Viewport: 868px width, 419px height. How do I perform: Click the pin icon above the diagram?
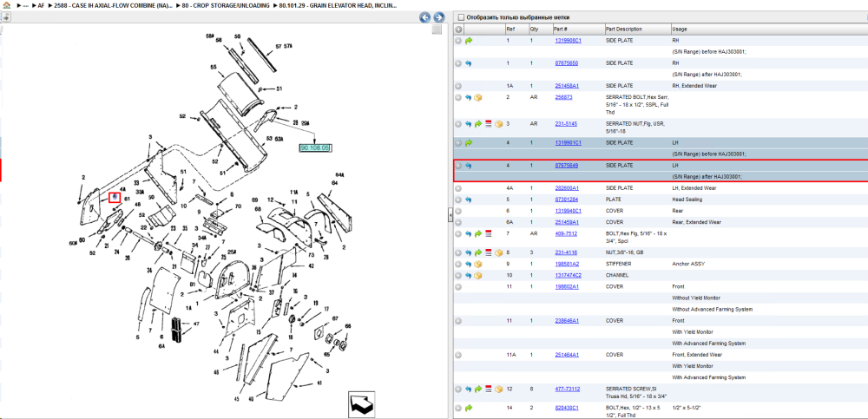pyautogui.click(x=5, y=17)
